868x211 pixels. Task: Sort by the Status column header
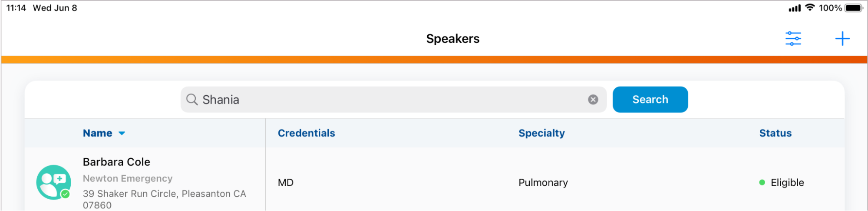point(775,133)
